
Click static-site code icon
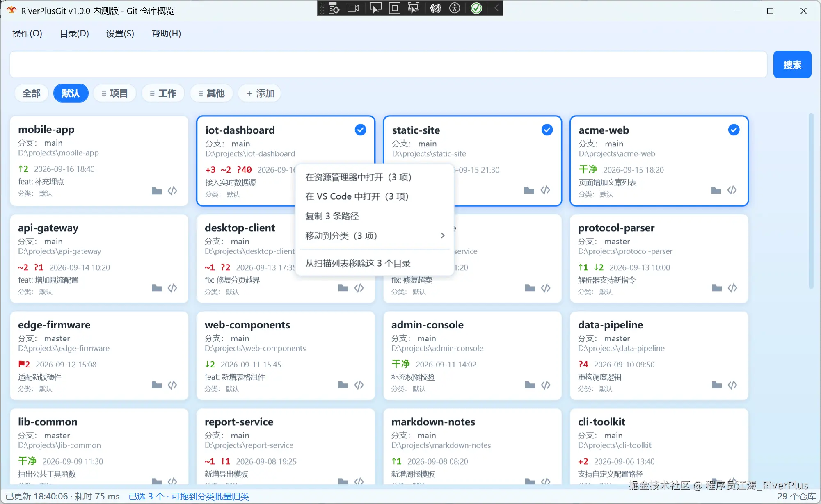(x=545, y=190)
